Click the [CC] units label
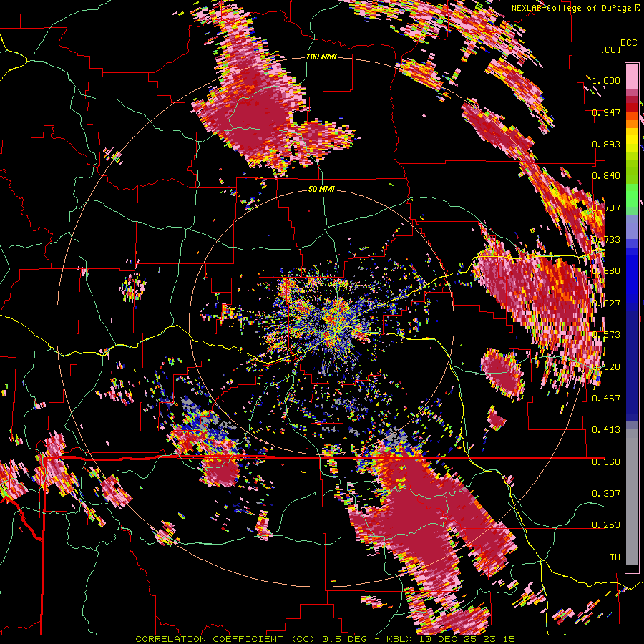 (x=610, y=49)
